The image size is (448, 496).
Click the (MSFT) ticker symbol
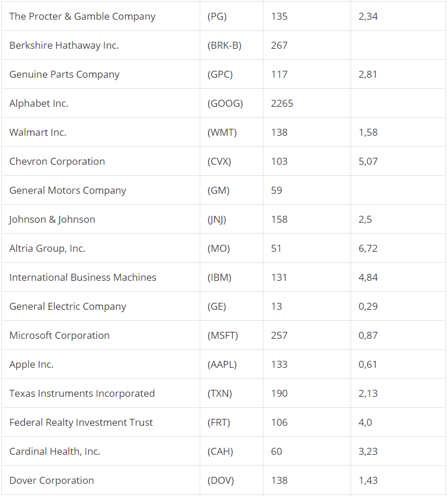point(223,335)
